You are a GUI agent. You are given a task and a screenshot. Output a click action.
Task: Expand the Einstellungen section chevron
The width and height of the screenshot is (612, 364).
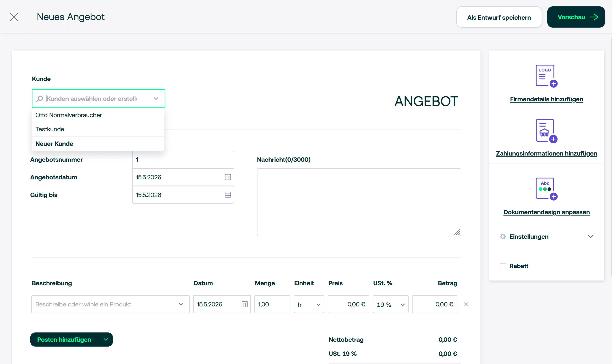click(x=590, y=236)
